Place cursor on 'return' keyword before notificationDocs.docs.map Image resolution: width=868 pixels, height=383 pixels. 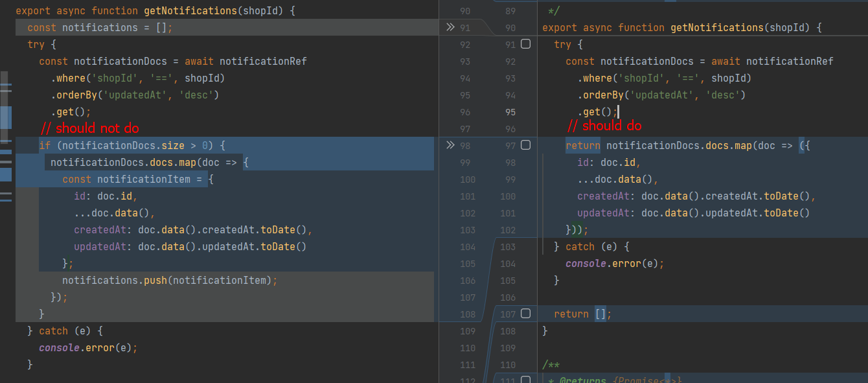click(582, 146)
